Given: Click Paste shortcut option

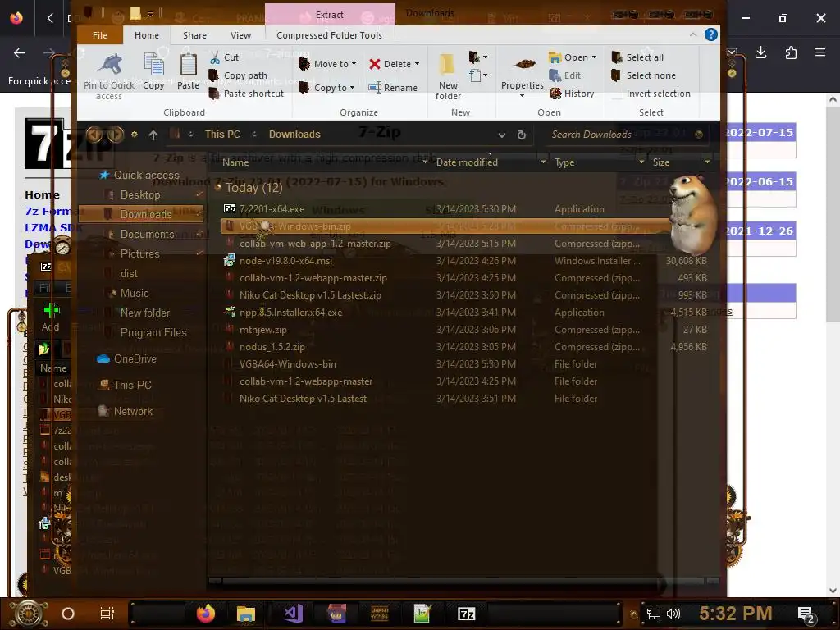Looking at the screenshot, I should click(x=246, y=94).
